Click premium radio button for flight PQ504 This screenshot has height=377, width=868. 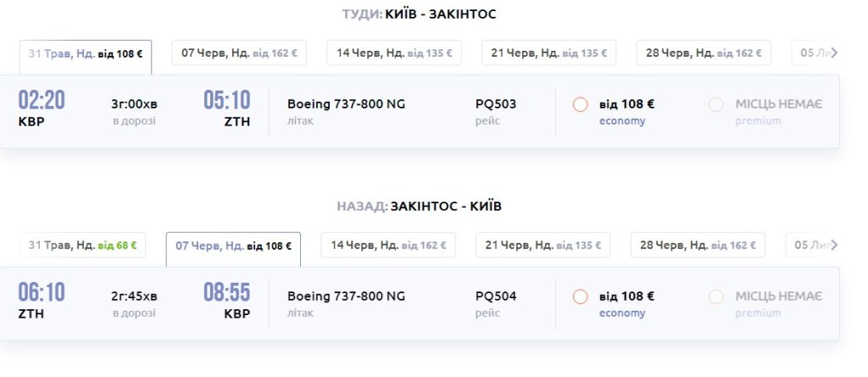(716, 297)
